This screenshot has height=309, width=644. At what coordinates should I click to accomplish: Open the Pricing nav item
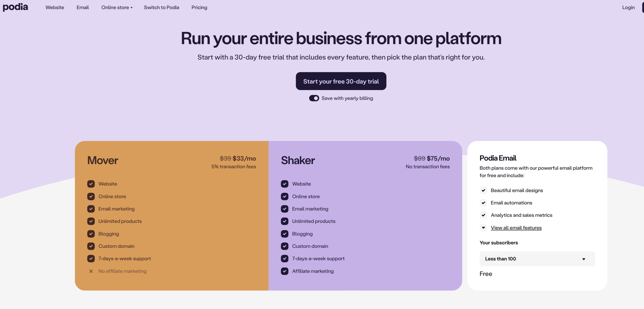pos(199,8)
